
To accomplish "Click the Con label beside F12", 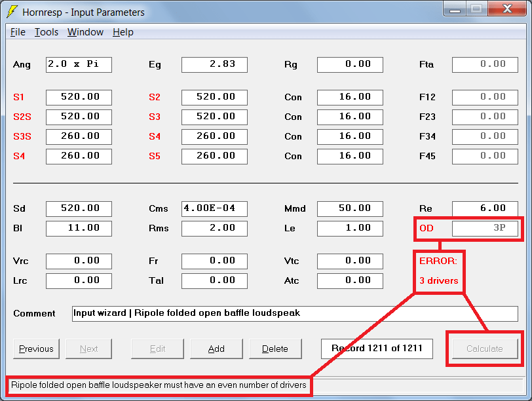I will pos(293,98).
